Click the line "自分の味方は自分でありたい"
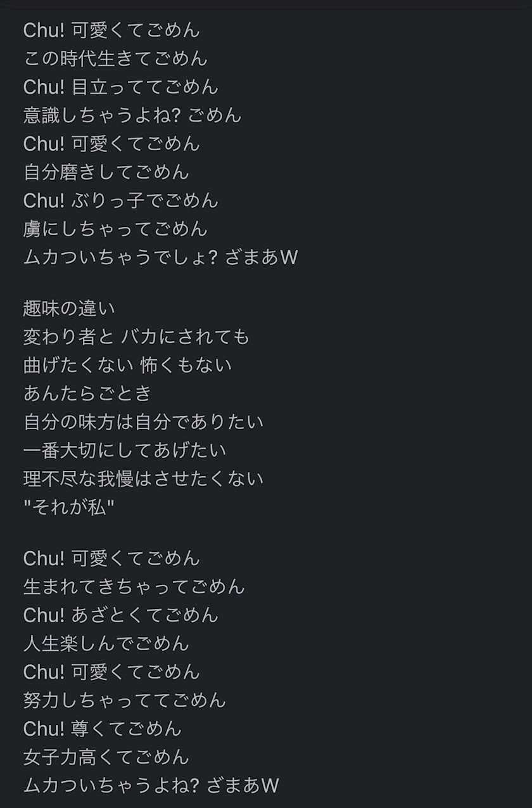Screen dimensions: 532x808 click(144, 422)
